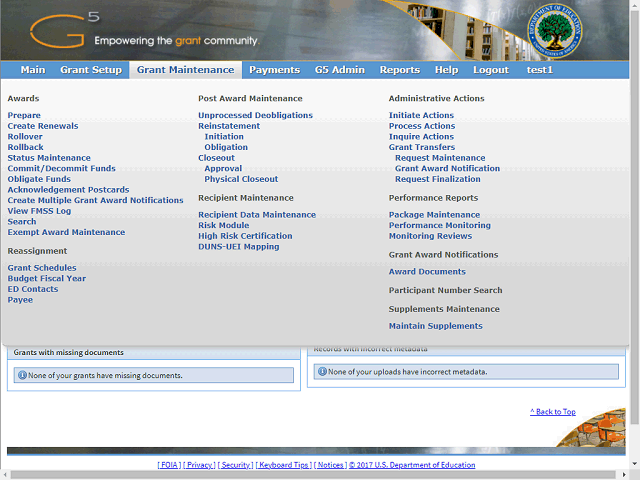Select the Rollback link
640x480 pixels.
click(x=25, y=147)
